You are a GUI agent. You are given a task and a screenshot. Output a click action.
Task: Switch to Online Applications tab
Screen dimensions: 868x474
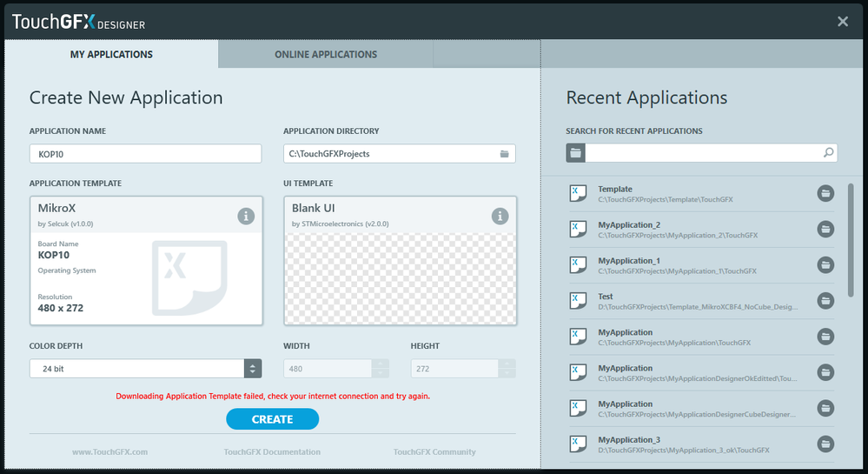(326, 54)
